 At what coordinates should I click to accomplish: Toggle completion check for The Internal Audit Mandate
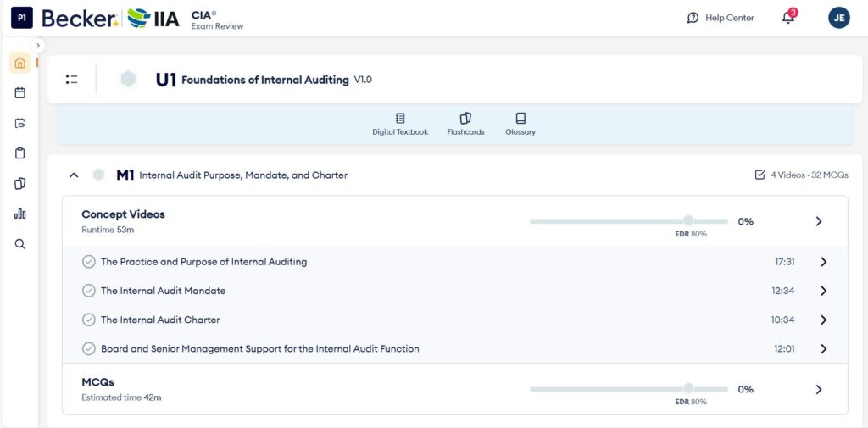pyautogui.click(x=88, y=291)
